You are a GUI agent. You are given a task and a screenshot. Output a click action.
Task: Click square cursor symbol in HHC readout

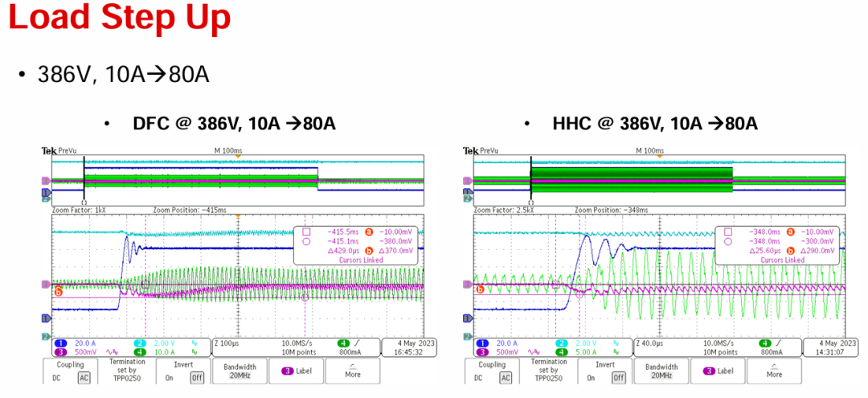[x=728, y=232]
